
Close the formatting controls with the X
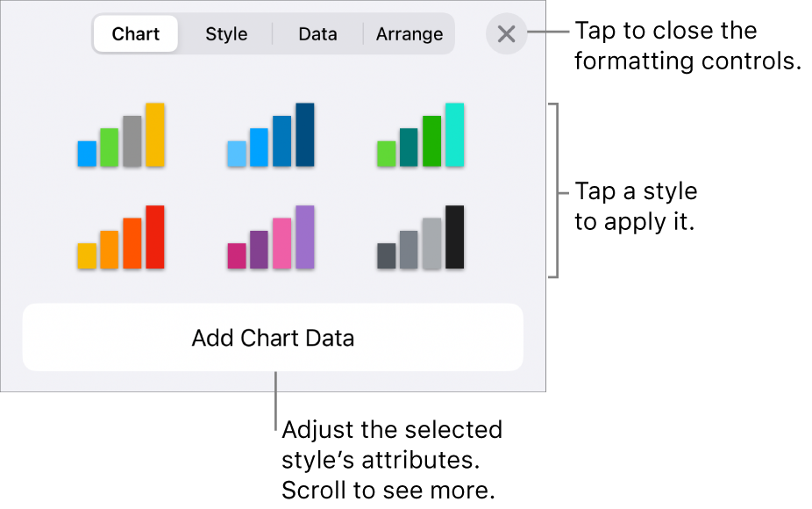tap(506, 35)
